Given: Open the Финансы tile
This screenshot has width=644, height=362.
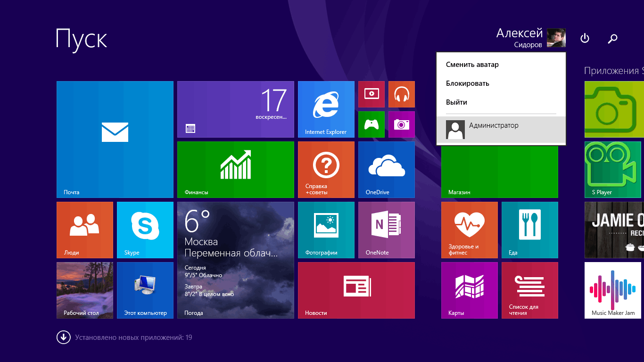Looking at the screenshot, I should click(236, 170).
